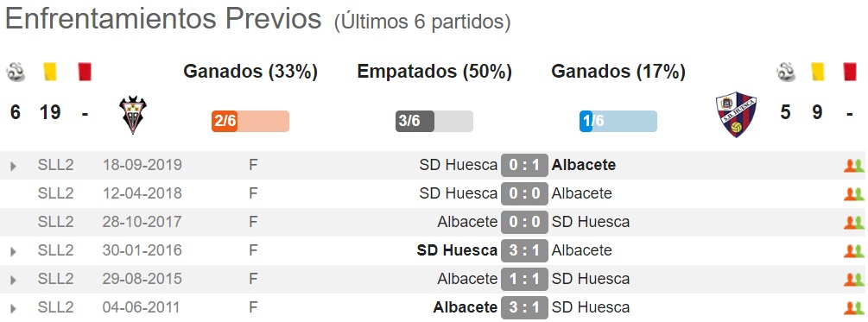This screenshot has height=322, width=868.
Task: Click the left yellow card icon
Action: pos(50,72)
